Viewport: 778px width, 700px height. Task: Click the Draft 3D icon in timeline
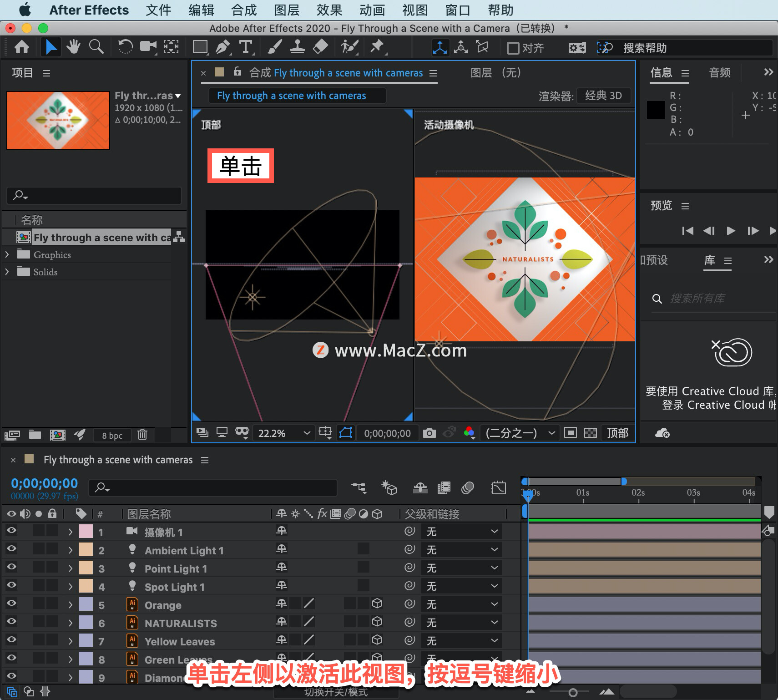click(x=389, y=488)
